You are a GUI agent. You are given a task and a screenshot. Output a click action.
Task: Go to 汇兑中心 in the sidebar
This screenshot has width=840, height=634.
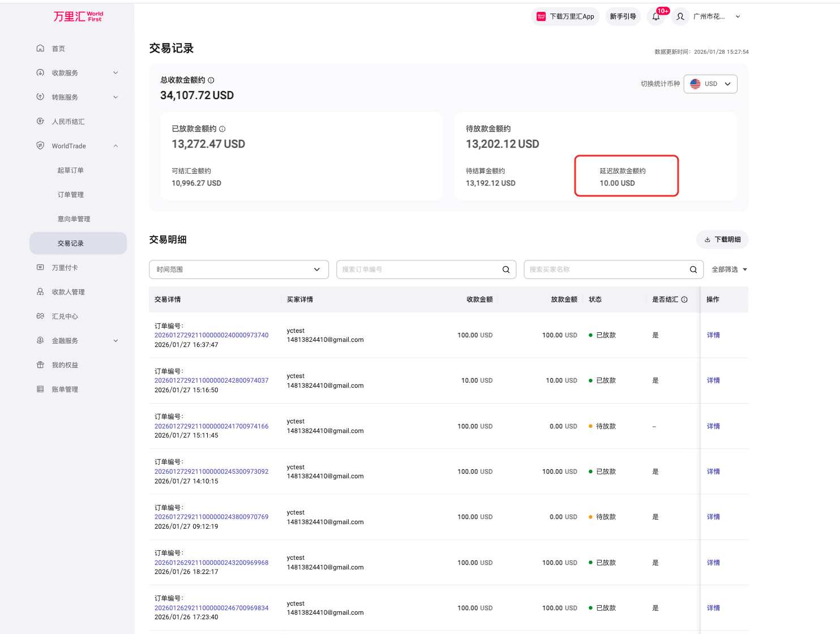(x=65, y=316)
